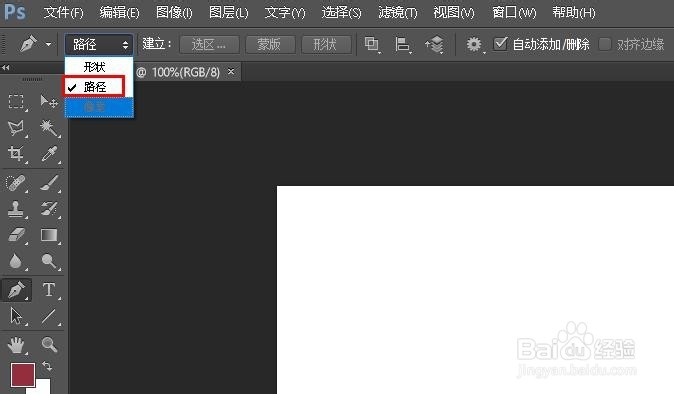Collapse the toolbox with double arrows

[x=6, y=67]
